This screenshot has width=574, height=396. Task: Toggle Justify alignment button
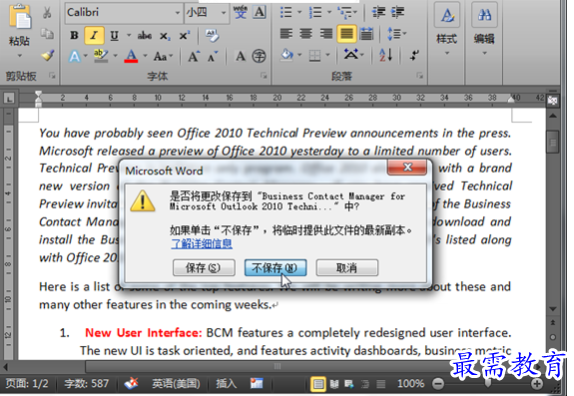click(346, 34)
